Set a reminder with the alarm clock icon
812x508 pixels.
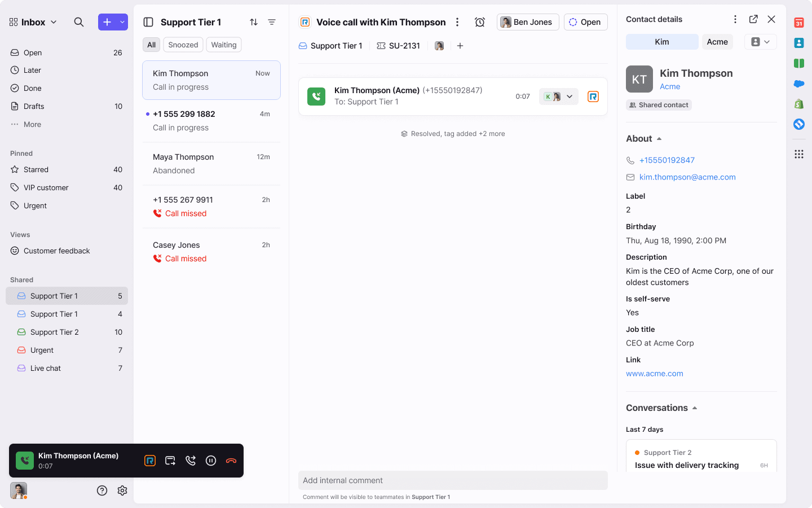[479, 21]
